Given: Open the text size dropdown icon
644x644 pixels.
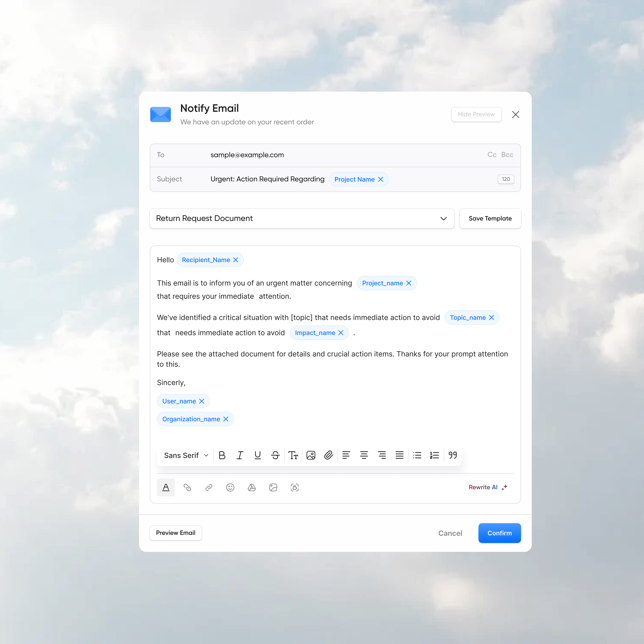Looking at the screenshot, I should 293,455.
